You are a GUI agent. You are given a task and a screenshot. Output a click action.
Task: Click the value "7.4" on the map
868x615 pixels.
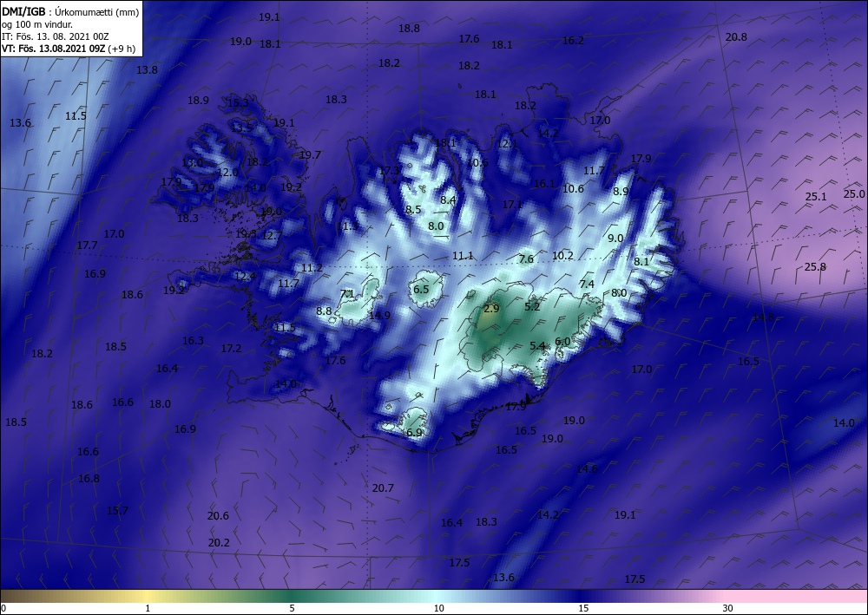[587, 285]
